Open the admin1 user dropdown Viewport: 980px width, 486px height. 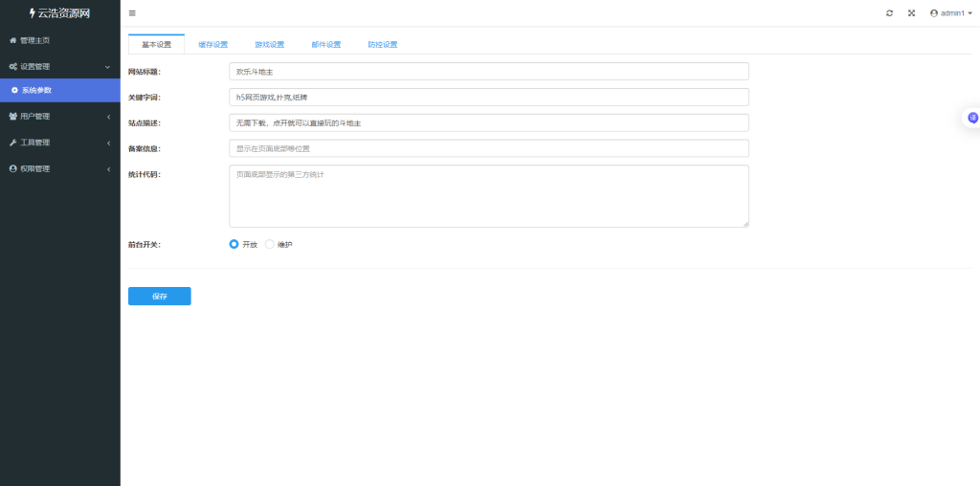950,13
